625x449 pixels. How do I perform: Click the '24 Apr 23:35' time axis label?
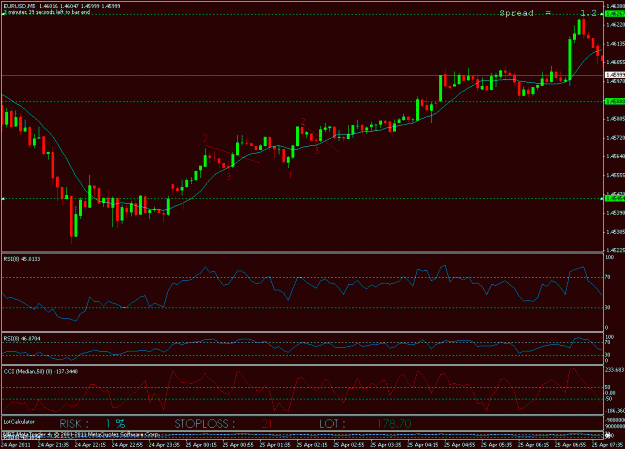point(164,445)
